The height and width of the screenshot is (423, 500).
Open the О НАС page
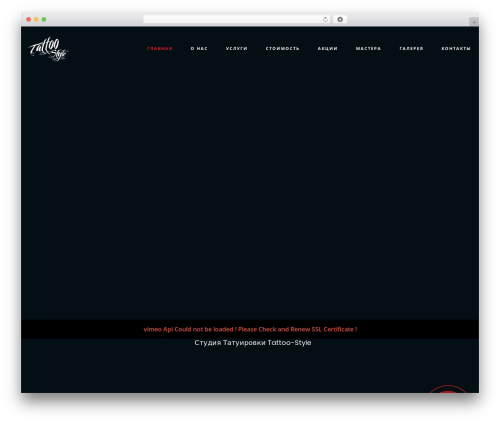pos(199,49)
